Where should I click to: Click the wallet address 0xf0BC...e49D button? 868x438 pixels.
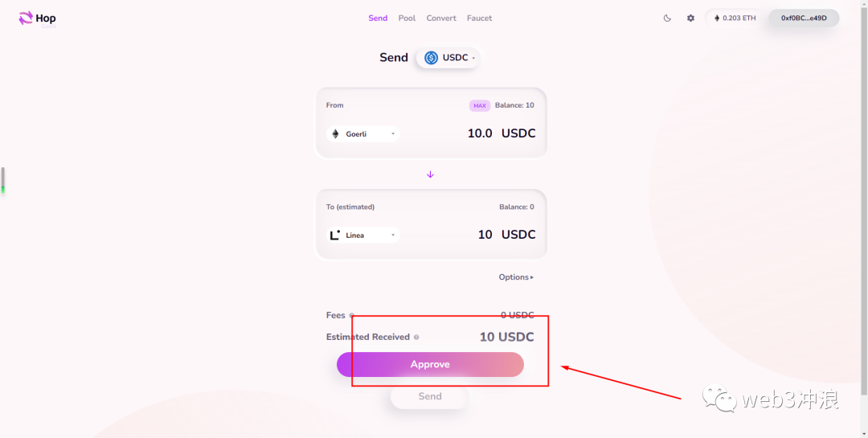(804, 18)
